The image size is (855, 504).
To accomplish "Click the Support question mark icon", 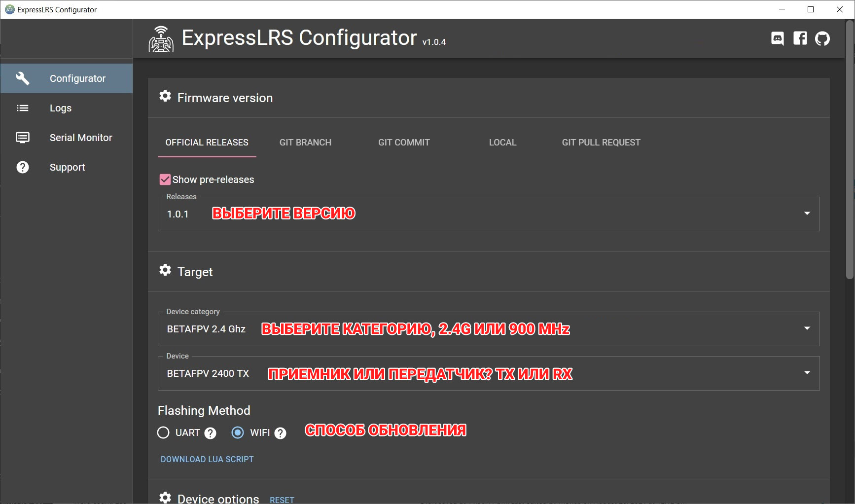I will click(x=23, y=167).
